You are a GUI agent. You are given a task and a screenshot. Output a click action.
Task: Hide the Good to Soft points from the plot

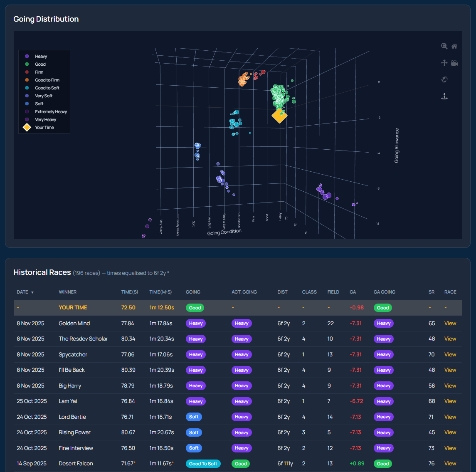47,88
